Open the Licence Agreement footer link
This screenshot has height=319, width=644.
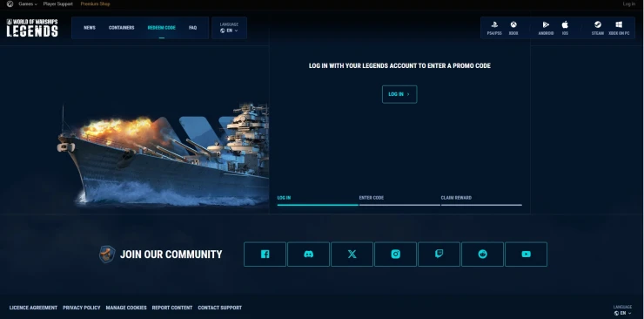[33, 308]
